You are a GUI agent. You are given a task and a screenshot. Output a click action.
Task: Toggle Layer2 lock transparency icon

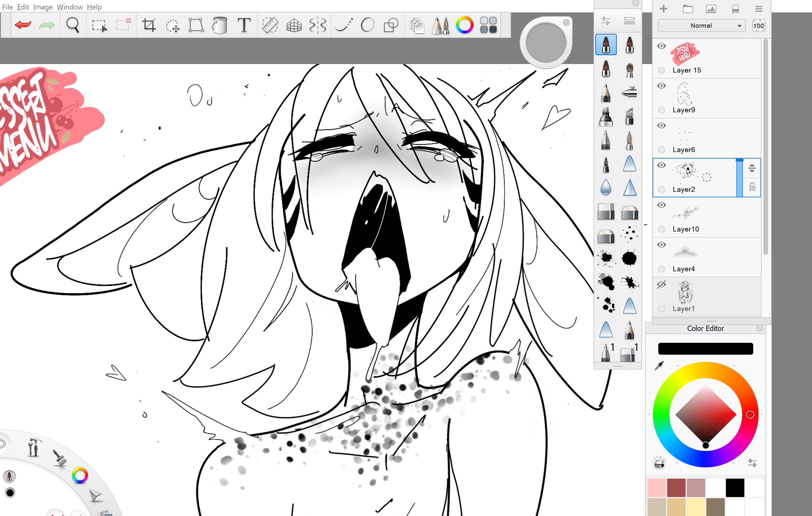752,187
